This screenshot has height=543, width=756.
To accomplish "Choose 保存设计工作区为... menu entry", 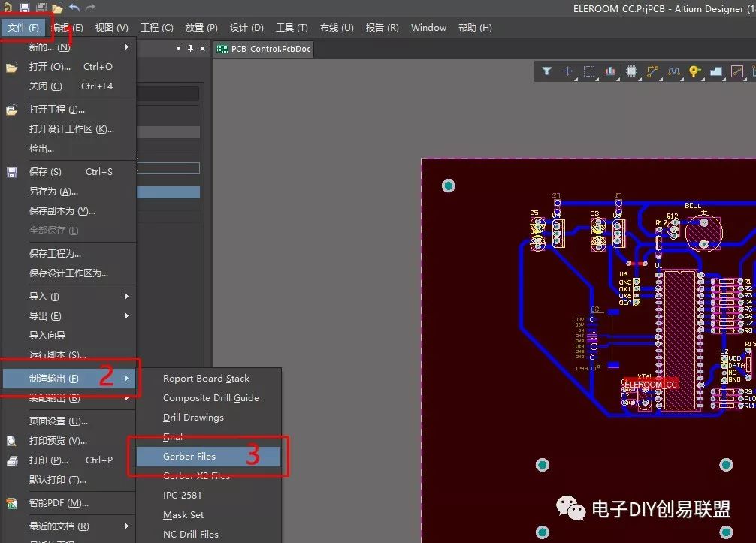I will (69, 273).
